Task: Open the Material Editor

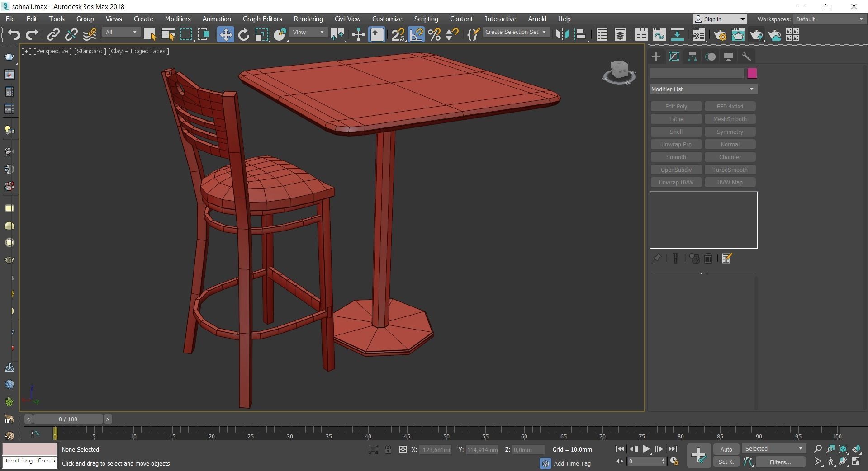Action: coord(698,35)
